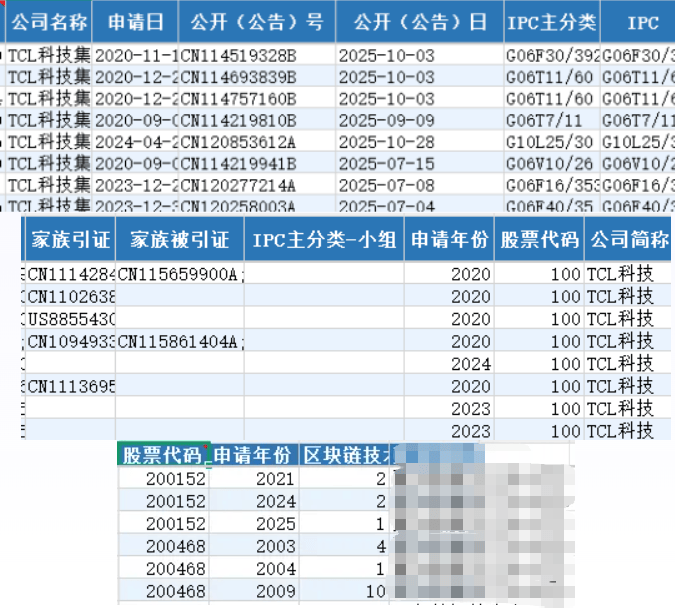Click year cell 2004 for stock 200468
The image size is (675, 611).
click(x=254, y=568)
